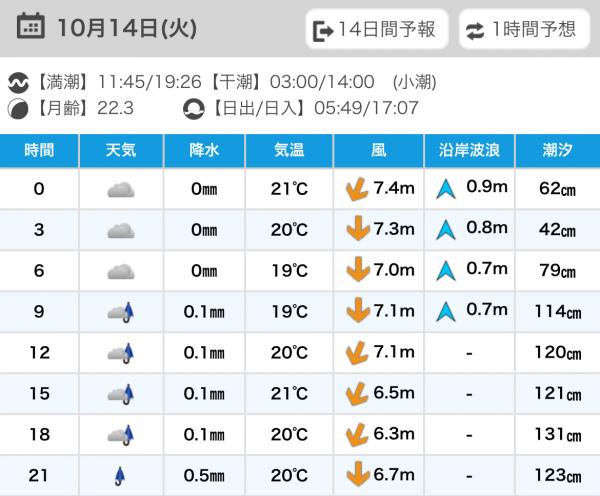Select the 風 column header

point(379,151)
